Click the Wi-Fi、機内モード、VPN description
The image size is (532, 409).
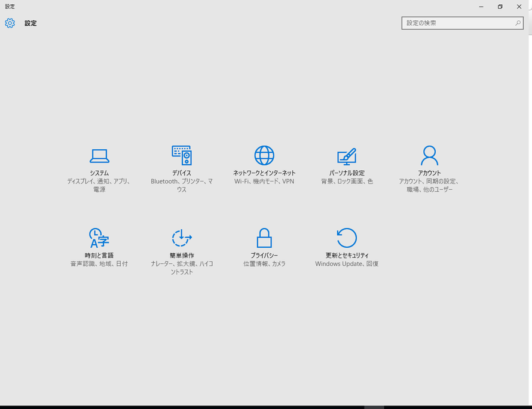click(x=264, y=182)
